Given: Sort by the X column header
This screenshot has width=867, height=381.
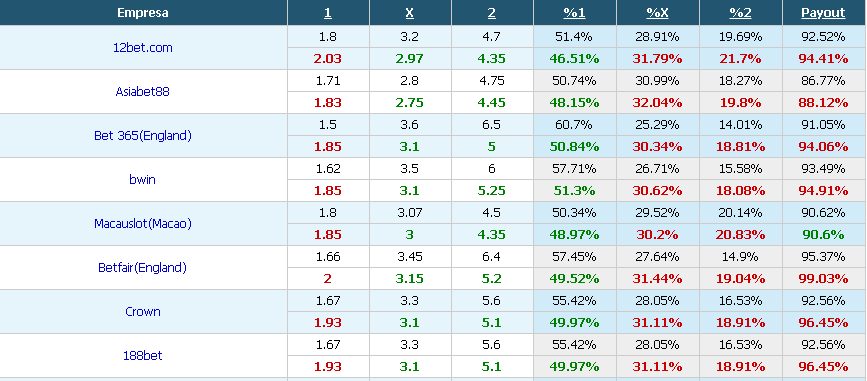Looking at the screenshot, I should tap(409, 13).
